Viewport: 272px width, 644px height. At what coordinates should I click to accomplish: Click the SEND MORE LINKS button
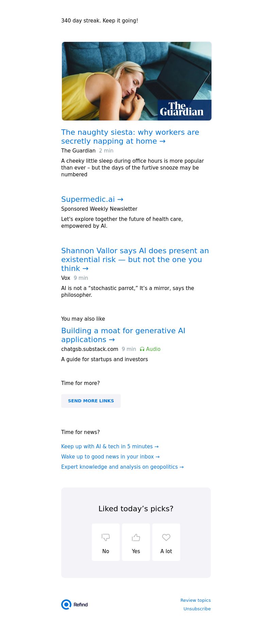tap(91, 401)
